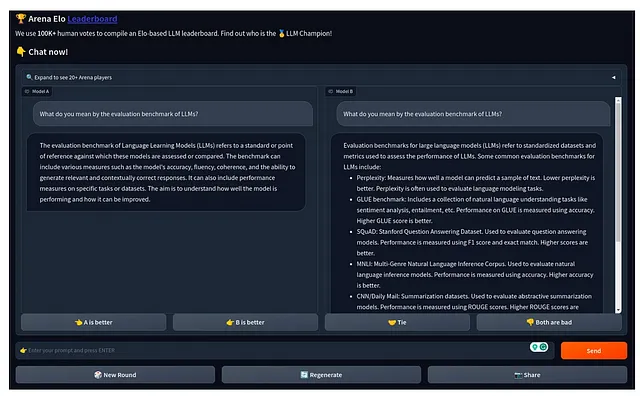Click the scrollbar up arrow in Model B
Image resolution: width=640 pixels, height=396 pixels.
618,100
